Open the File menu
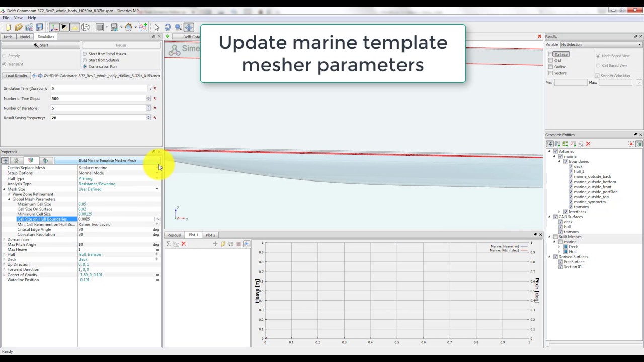Image resolution: width=644 pixels, height=362 pixels. (x=6, y=18)
